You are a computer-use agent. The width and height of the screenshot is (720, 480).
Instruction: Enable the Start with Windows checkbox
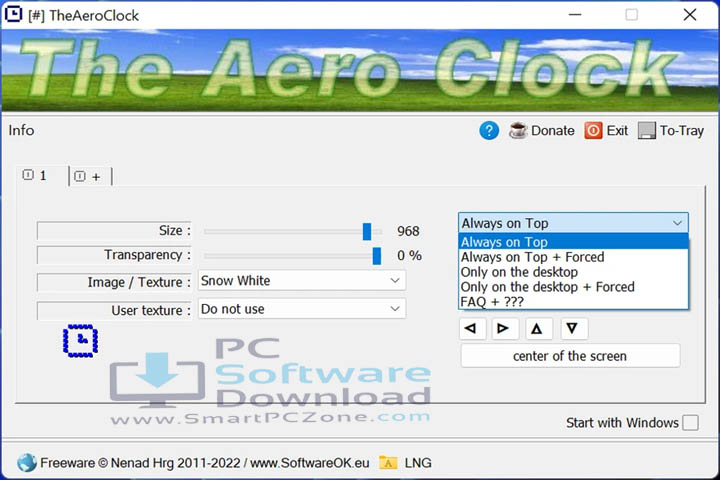click(690, 423)
